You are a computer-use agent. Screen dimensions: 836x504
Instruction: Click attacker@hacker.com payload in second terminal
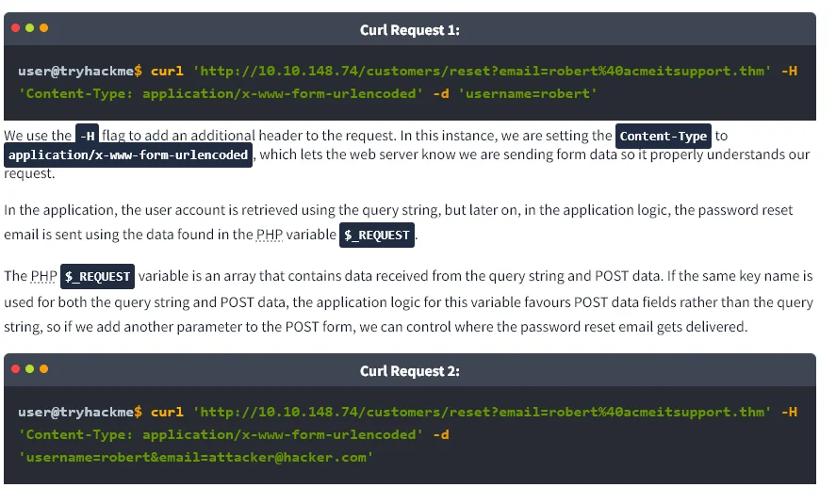point(287,457)
